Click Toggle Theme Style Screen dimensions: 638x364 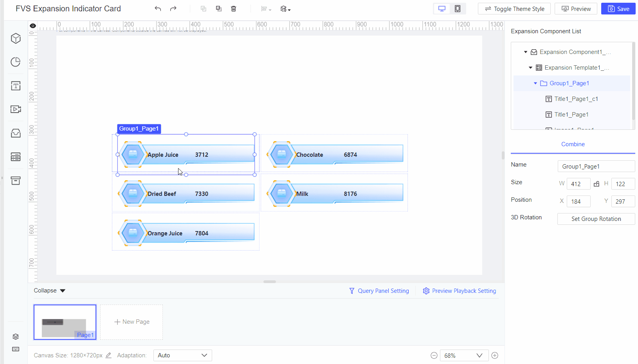pos(514,8)
